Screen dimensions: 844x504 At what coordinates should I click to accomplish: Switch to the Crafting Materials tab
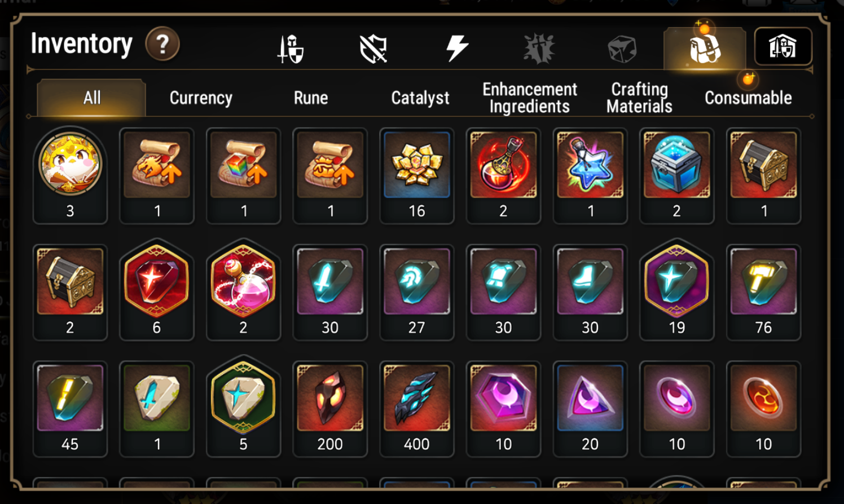639,98
